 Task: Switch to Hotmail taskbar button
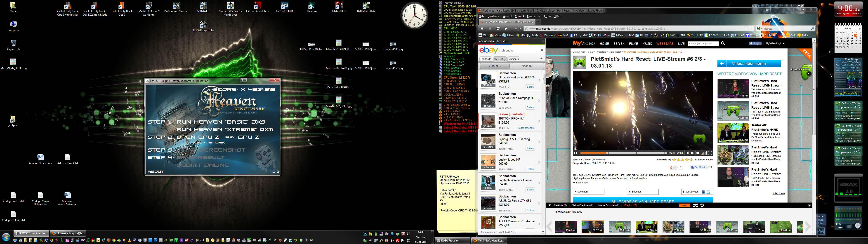[68, 233]
